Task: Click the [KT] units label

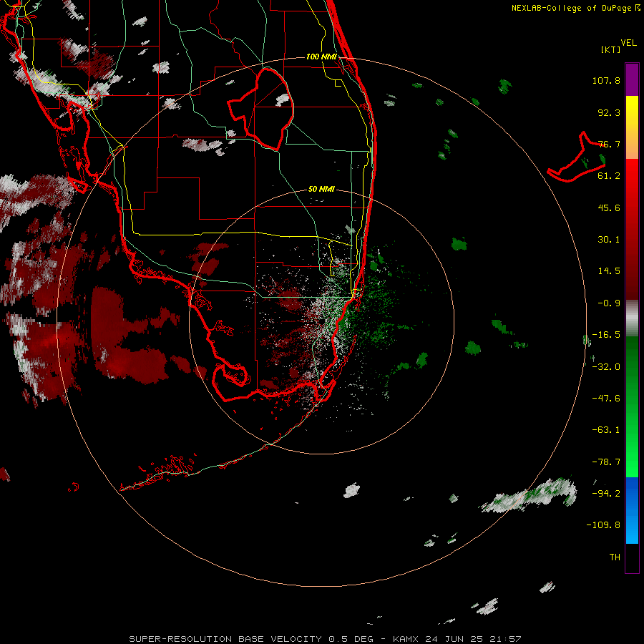Action: [x=611, y=49]
